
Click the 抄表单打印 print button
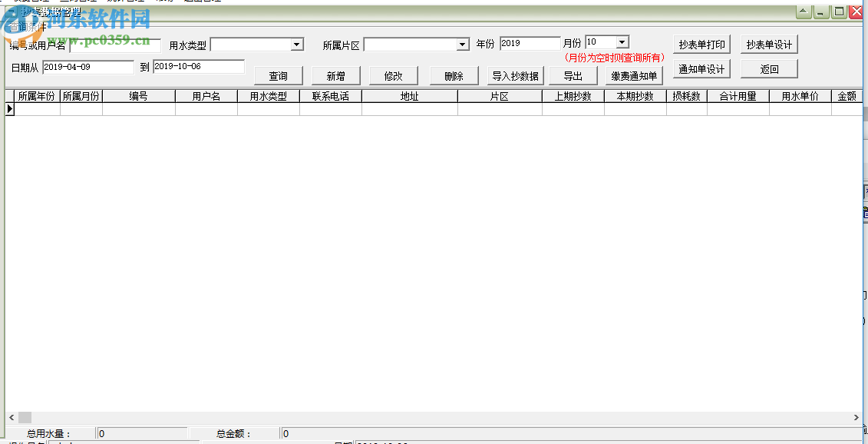pyautogui.click(x=702, y=45)
